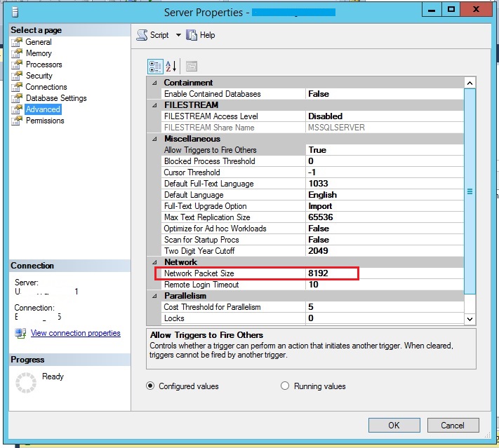
Task: Click the scroll up arrow
Action: 470,83
